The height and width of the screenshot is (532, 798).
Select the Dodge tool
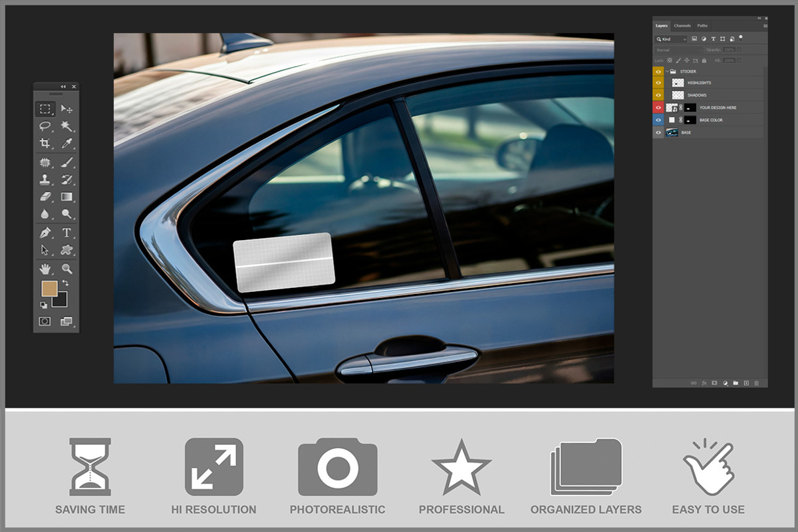click(x=66, y=214)
